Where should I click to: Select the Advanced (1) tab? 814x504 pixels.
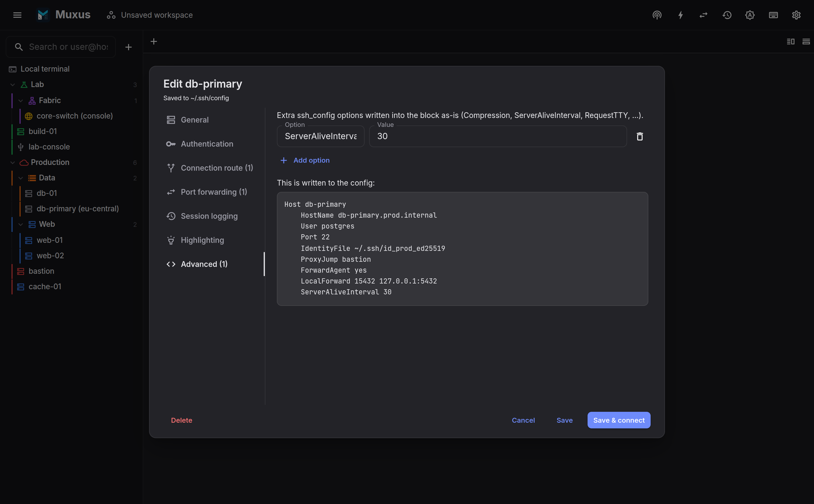214,264
